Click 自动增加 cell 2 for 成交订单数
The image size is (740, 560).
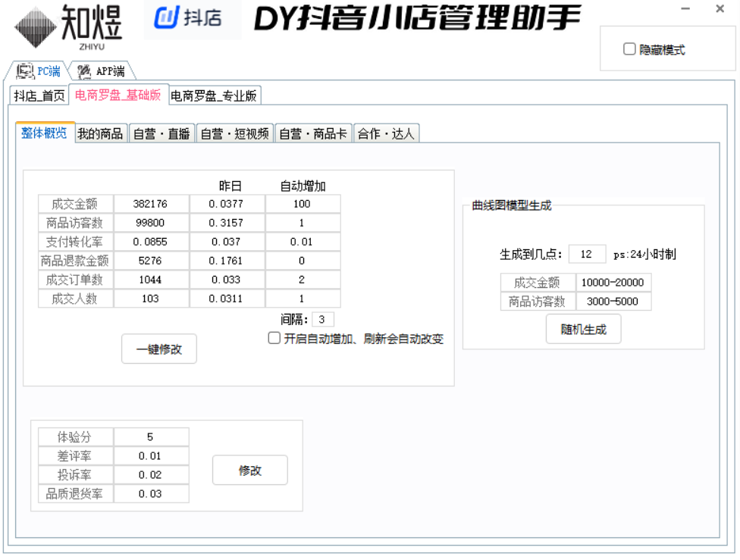click(x=303, y=280)
